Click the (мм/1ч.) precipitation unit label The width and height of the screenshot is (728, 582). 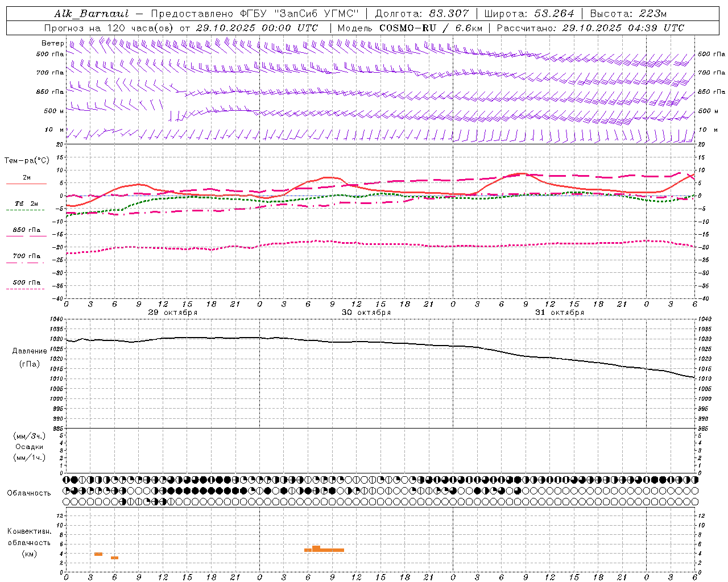[x=30, y=458]
